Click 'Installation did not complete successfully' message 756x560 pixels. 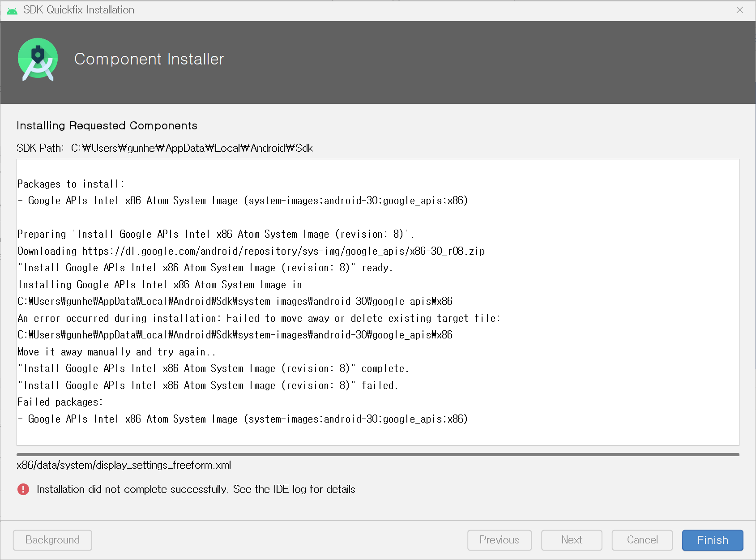click(x=196, y=489)
